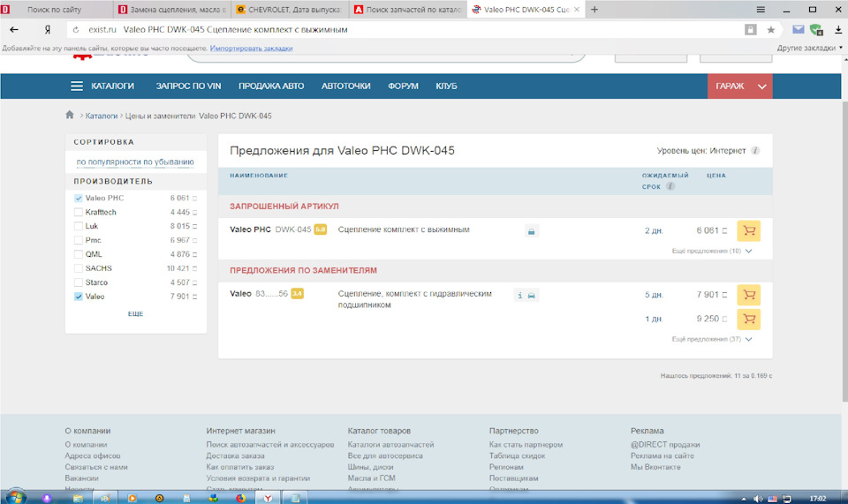Open Запрос по VIN menu
The image size is (848, 504).
click(x=188, y=86)
